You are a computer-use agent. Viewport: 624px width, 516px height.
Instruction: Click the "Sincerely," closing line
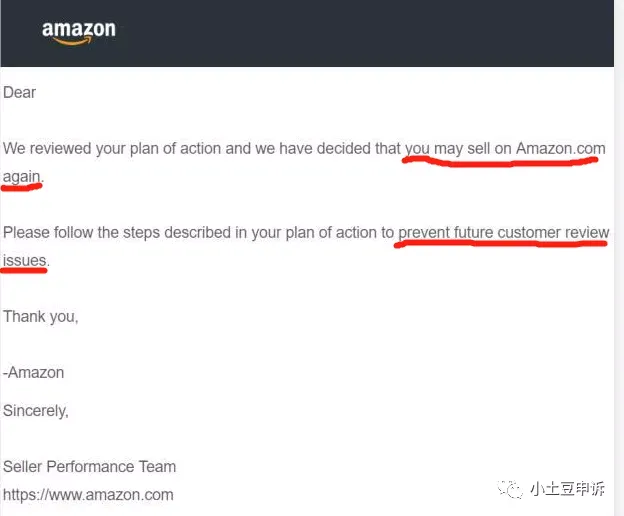point(36,411)
